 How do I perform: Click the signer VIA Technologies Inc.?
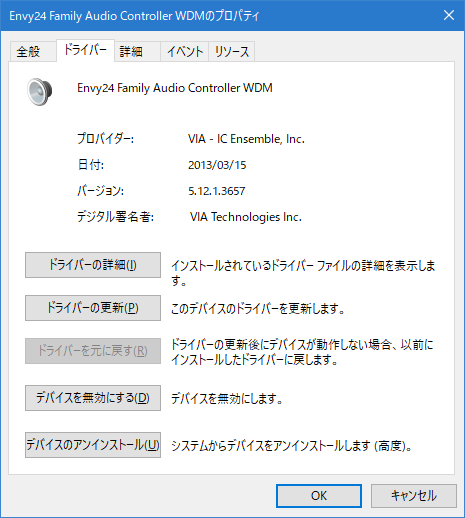(x=246, y=217)
